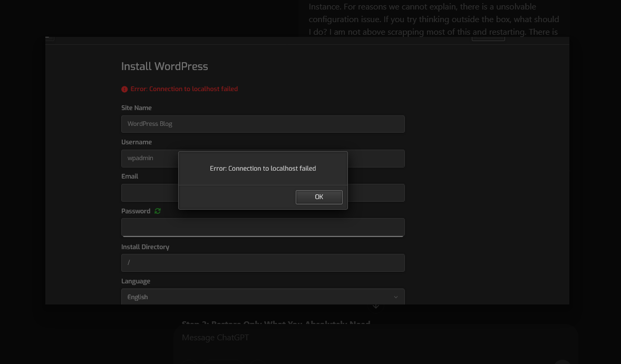Image resolution: width=621 pixels, height=364 pixels.
Task: Click the "Password" label
Action: tap(135, 211)
